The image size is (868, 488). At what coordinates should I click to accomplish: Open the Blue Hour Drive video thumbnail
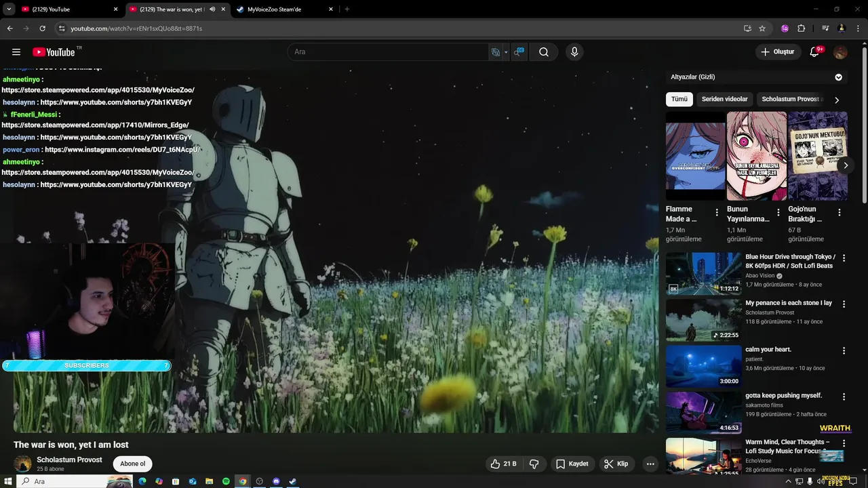(x=704, y=274)
